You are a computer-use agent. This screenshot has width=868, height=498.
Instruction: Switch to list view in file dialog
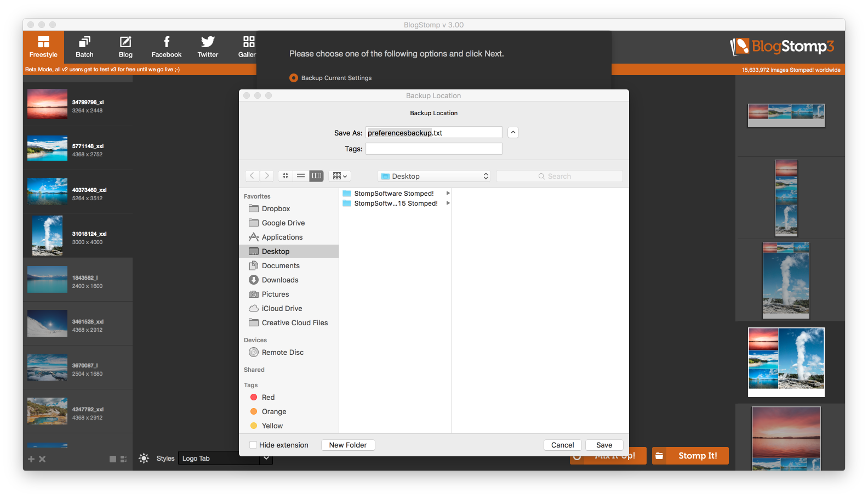coord(301,176)
